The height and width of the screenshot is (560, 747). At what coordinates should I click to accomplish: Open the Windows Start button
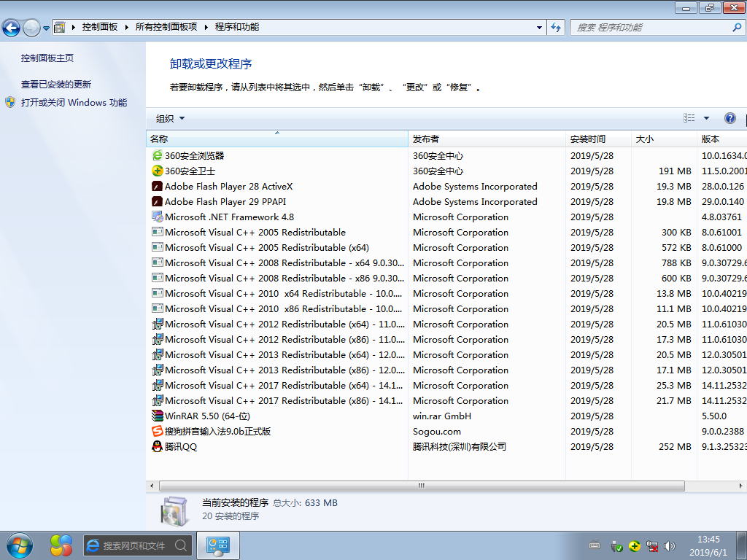tap(20, 545)
